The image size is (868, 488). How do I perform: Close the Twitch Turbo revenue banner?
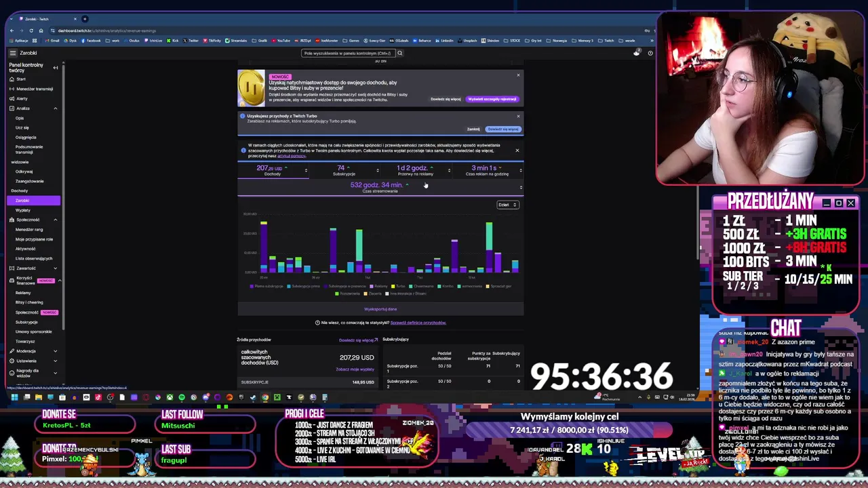click(518, 116)
